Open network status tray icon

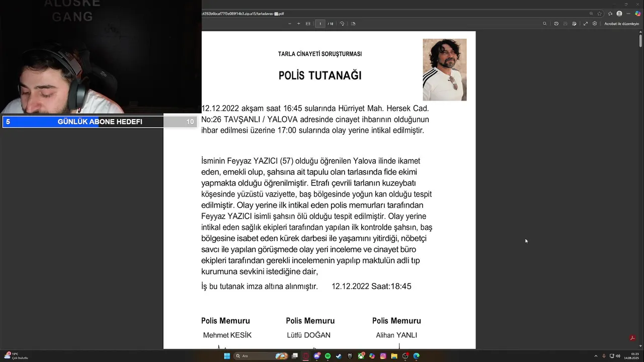pos(611,356)
